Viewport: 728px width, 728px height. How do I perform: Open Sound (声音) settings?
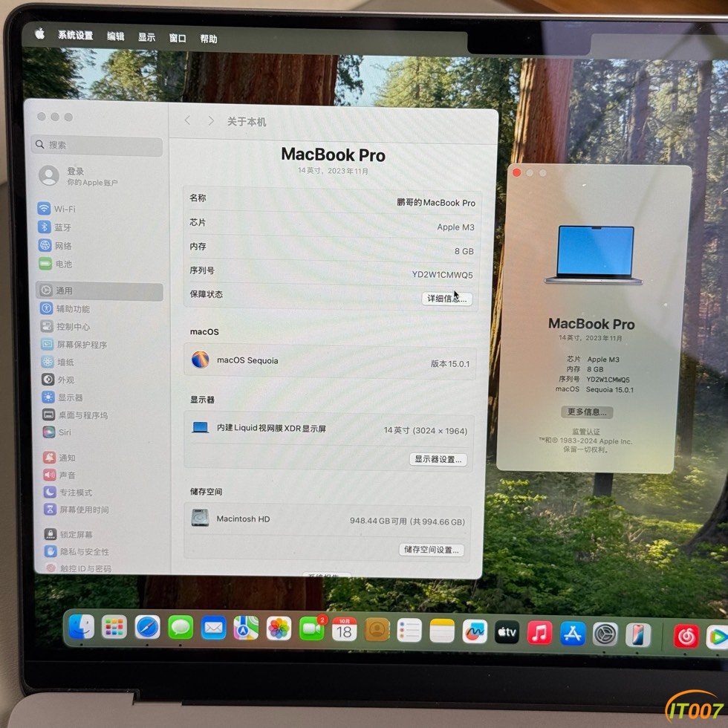tap(59, 475)
